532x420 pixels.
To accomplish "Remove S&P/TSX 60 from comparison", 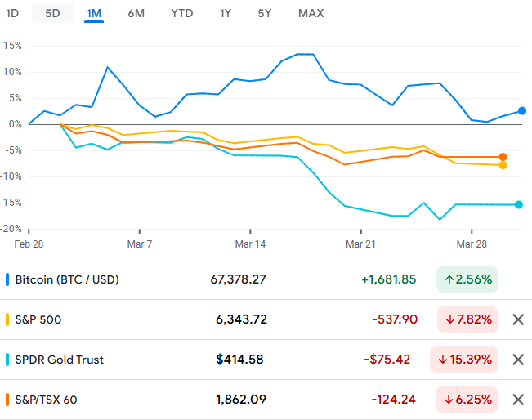I will (517, 400).
